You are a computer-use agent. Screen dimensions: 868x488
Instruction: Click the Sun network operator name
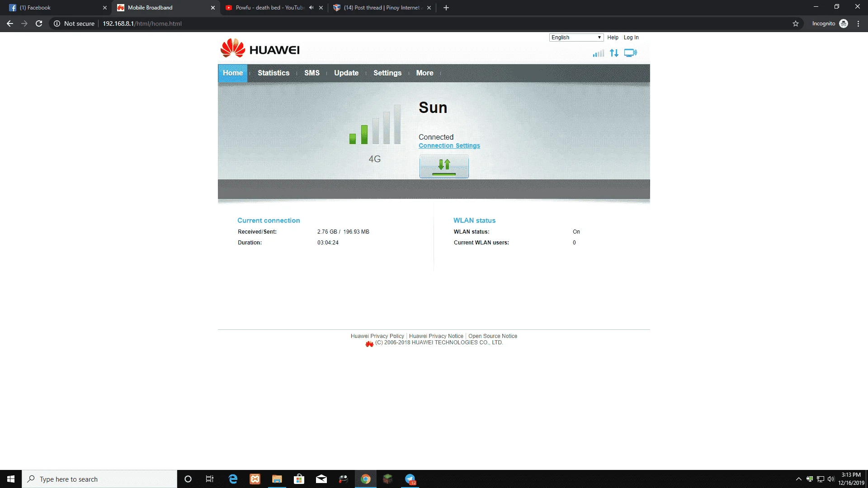433,108
